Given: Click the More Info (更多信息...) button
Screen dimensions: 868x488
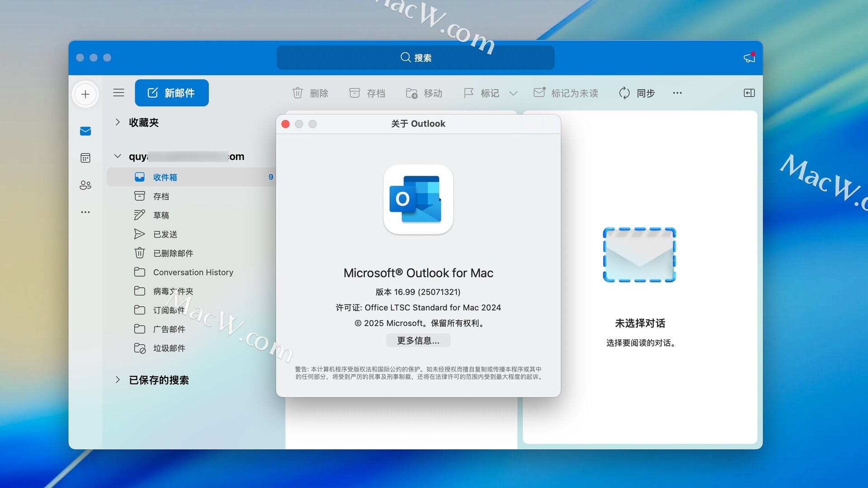Looking at the screenshot, I should [x=418, y=340].
